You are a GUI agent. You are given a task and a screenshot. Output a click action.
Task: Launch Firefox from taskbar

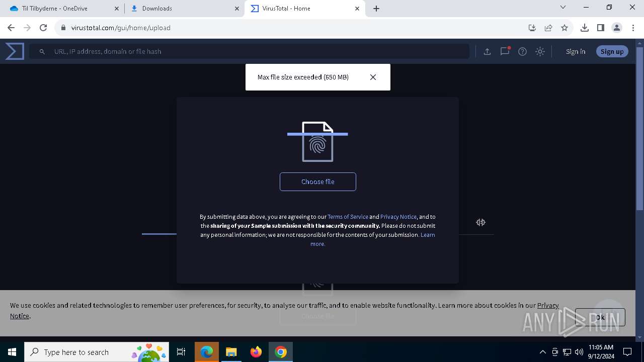coord(256,352)
